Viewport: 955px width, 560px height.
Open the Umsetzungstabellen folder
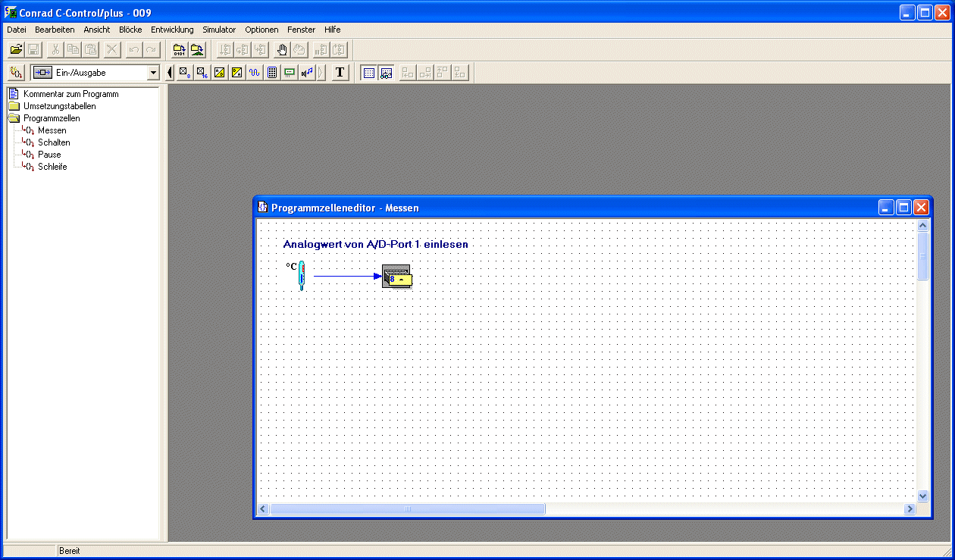(x=14, y=106)
